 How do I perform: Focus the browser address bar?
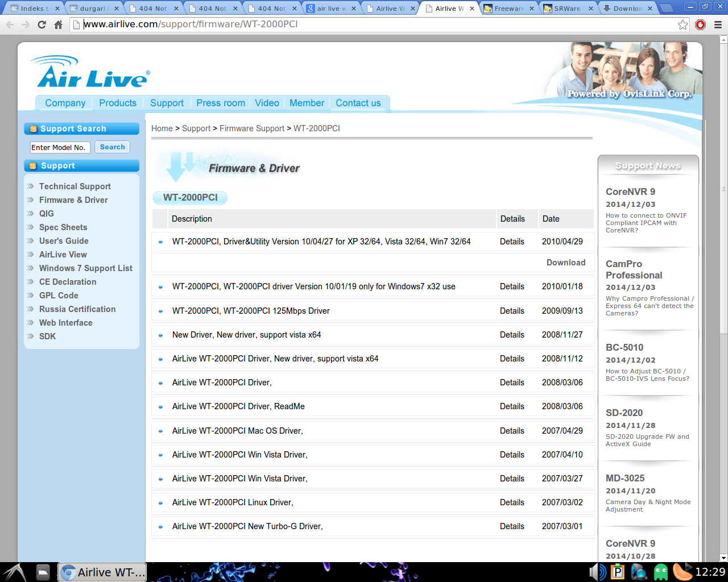pos(378,24)
